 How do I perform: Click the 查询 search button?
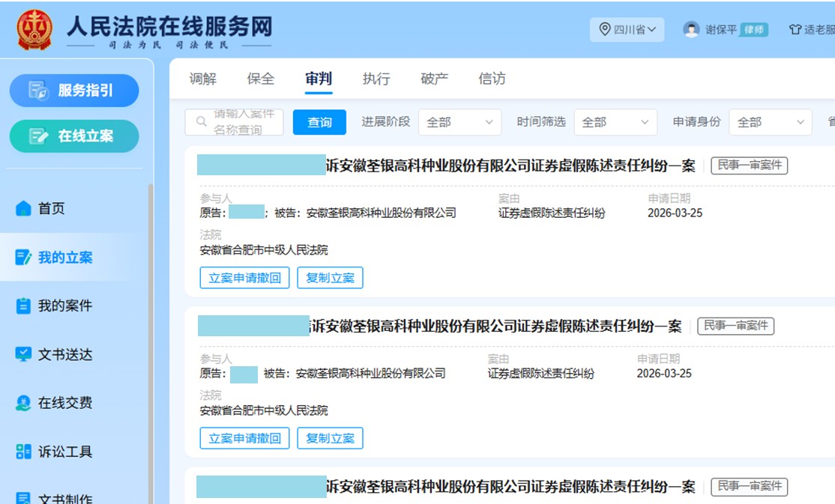point(319,122)
